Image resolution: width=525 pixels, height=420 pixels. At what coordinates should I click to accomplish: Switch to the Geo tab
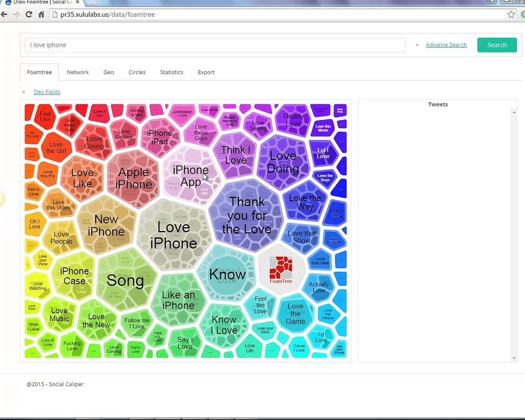click(x=109, y=72)
